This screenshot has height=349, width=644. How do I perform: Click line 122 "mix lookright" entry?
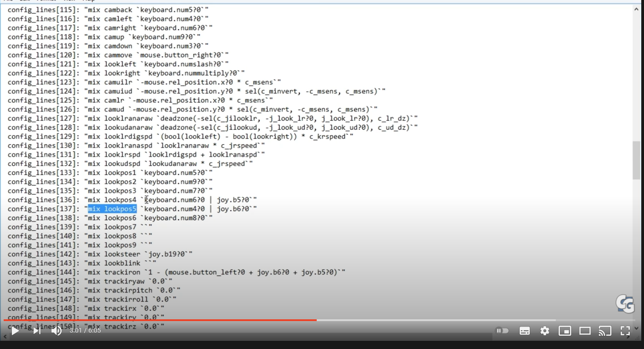(x=126, y=73)
